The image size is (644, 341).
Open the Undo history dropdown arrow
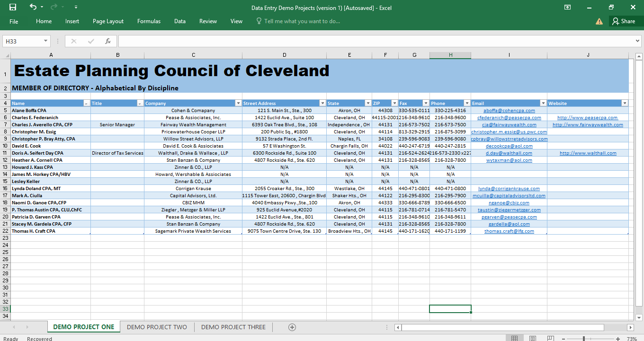click(42, 7)
